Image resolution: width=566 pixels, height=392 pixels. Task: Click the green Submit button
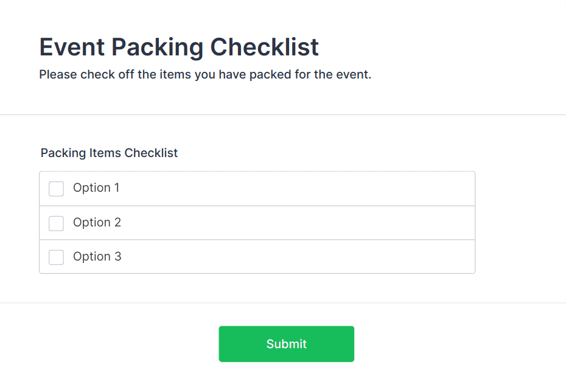pos(286,344)
